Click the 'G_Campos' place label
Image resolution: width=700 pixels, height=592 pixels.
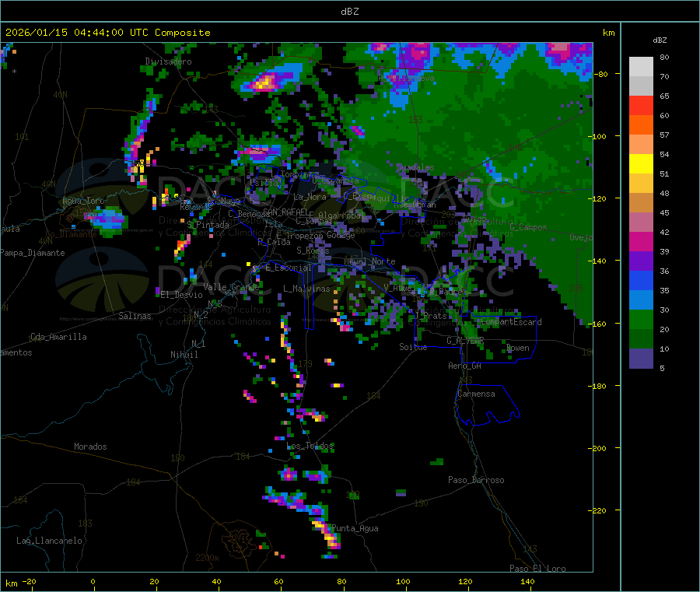[528, 227]
